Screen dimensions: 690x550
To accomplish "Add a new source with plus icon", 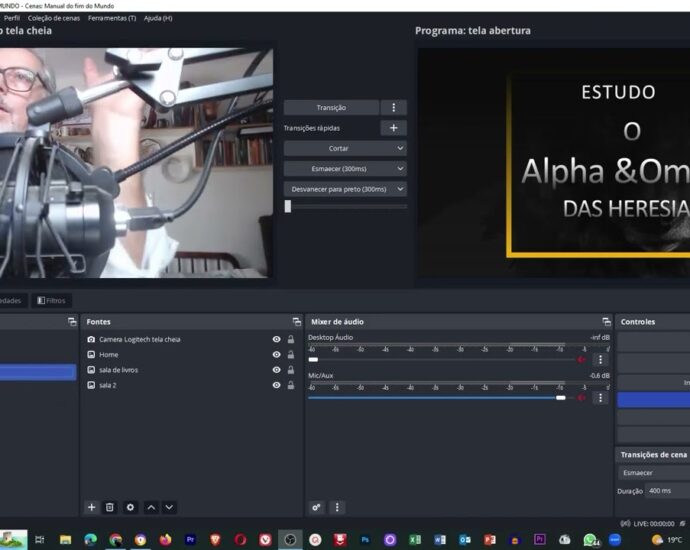I will pyautogui.click(x=91, y=507).
